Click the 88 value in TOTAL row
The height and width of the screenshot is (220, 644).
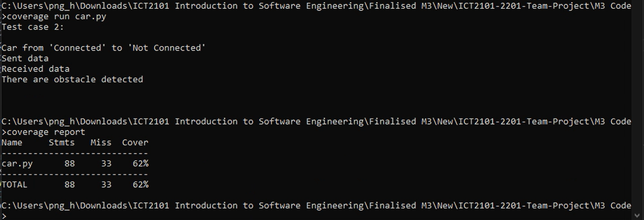tap(70, 185)
